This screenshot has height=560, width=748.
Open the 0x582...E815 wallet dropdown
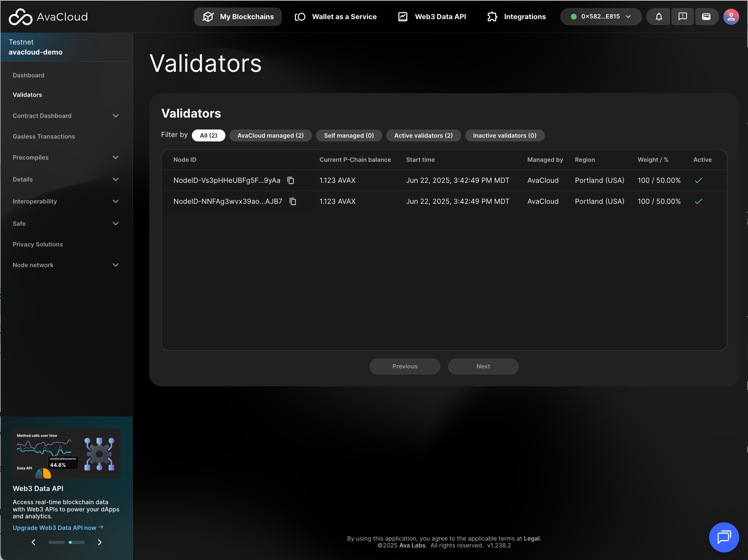601,17
